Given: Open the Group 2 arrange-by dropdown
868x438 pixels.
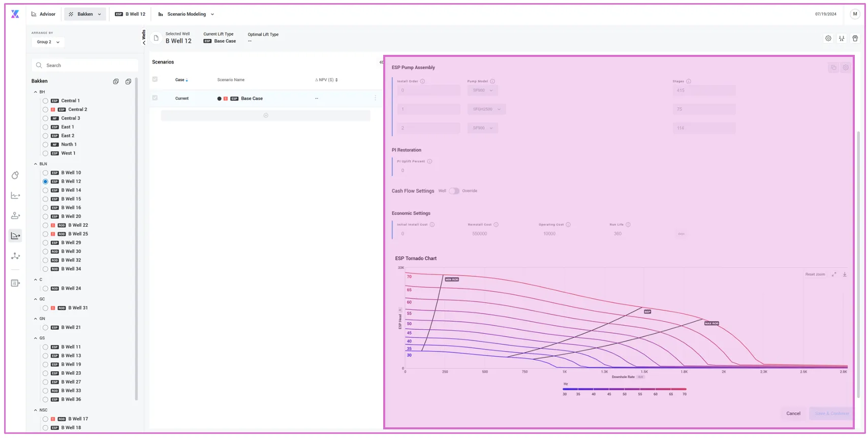Looking at the screenshot, I should click(48, 42).
